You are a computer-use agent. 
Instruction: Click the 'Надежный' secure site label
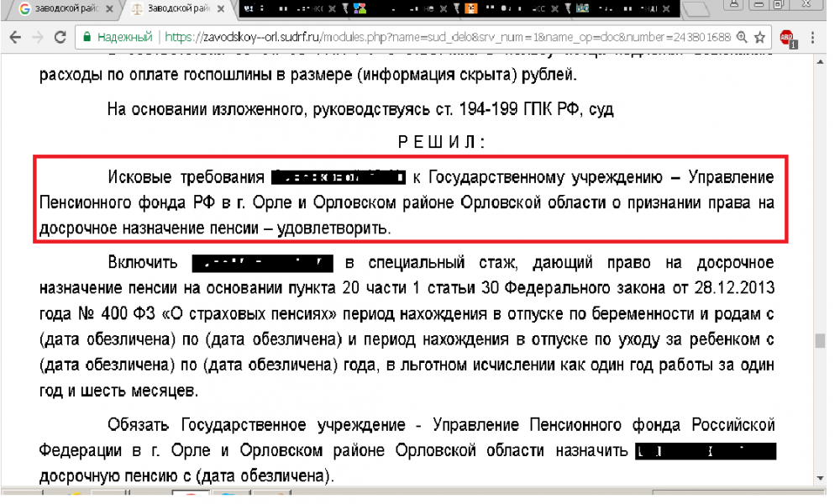pyautogui.click(x=125, y=37)
